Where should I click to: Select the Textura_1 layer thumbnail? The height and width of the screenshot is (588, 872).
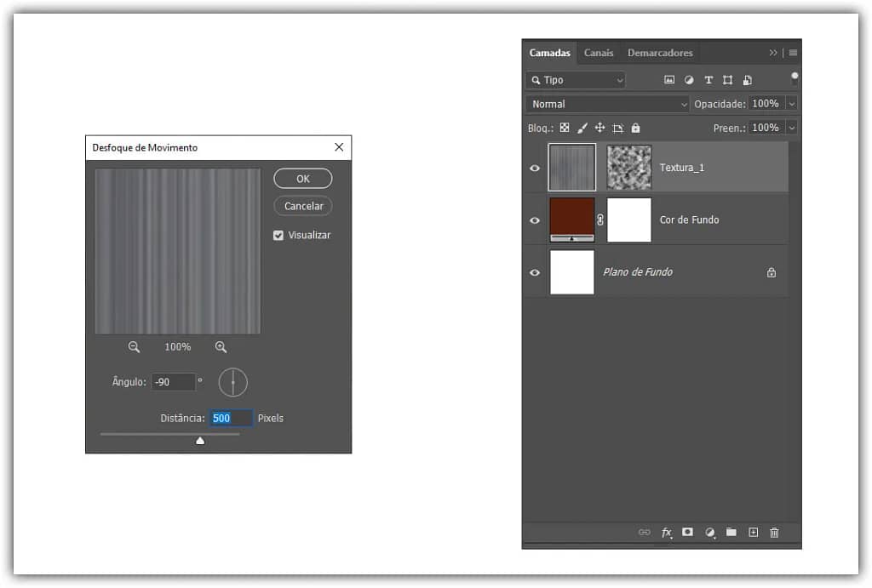tap(571, 168)
